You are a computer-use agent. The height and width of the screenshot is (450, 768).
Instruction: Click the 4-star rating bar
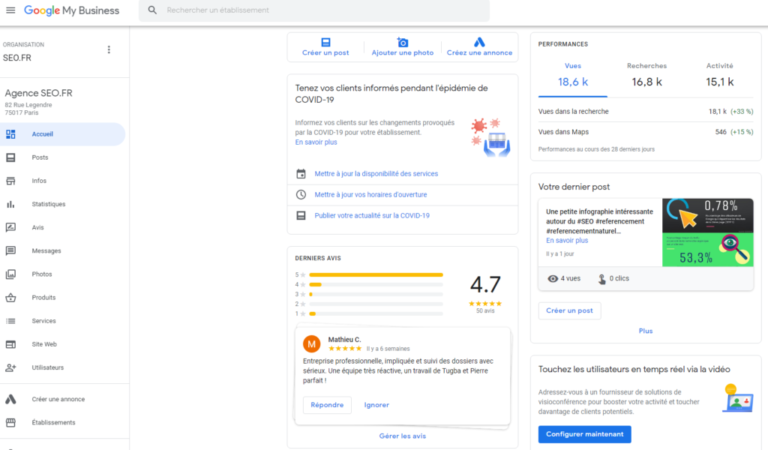pyautogui.click(x=376, y=284)
